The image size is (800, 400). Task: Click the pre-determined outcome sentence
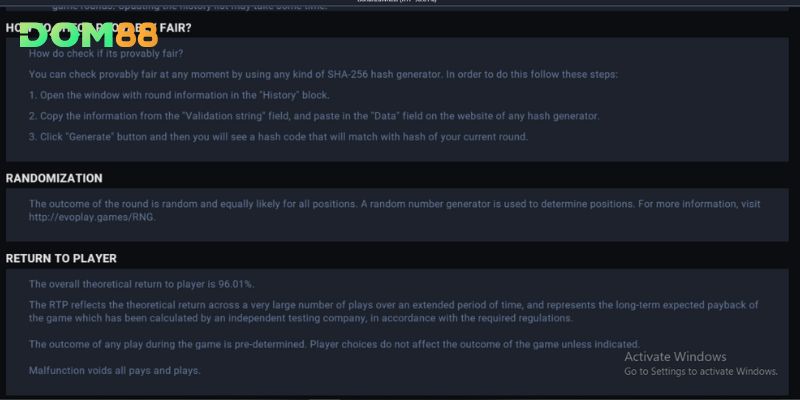click(x=334, y=344)
